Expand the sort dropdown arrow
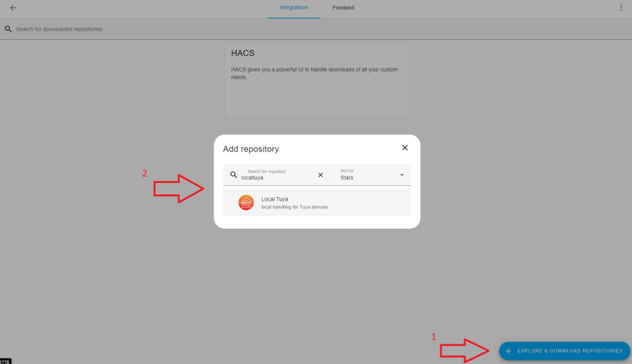Viewport: 632px width, 364px height. coord(402,175)
